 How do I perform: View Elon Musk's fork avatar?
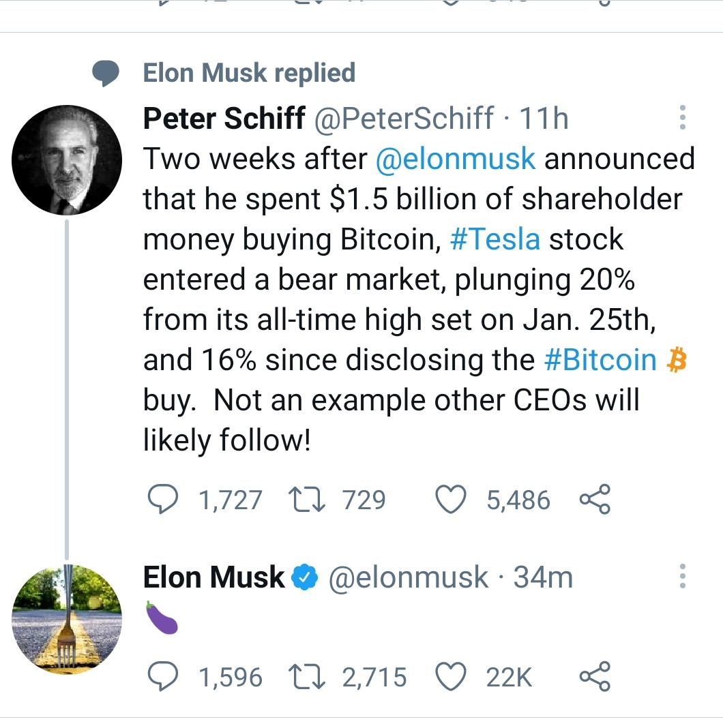point(67,620)
